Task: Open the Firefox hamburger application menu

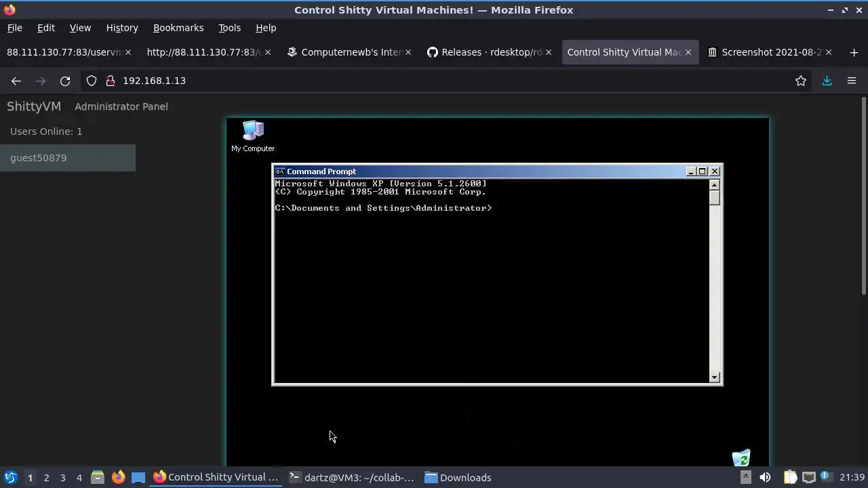Action: tap(852, 81)
